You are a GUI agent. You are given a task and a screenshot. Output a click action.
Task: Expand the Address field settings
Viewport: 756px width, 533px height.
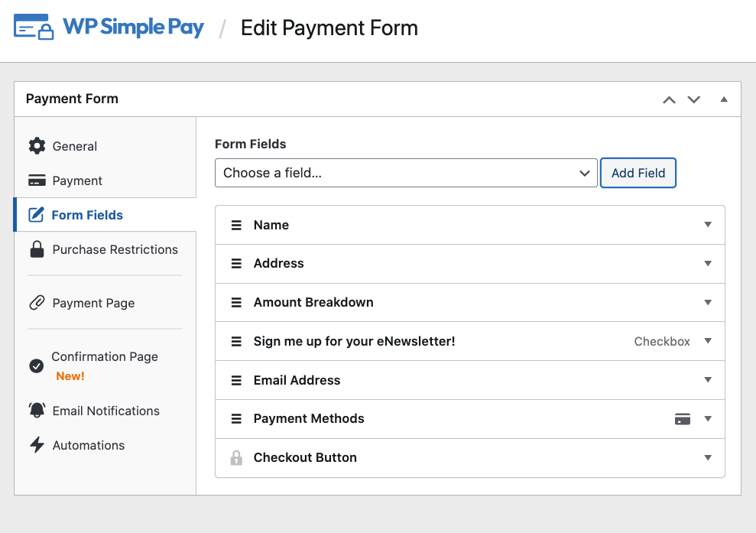pyautogui.click(x=708, y=263)
